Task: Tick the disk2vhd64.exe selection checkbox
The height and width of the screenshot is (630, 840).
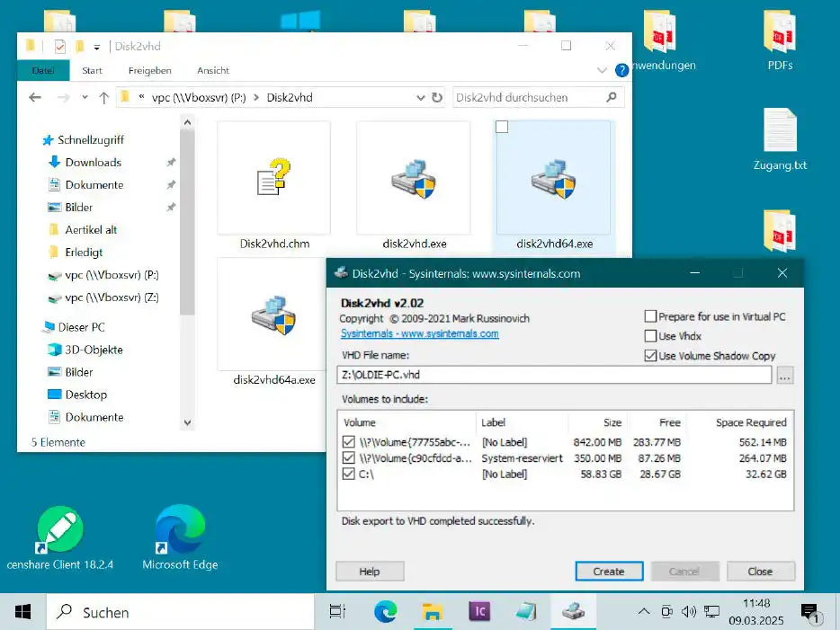Action: pyautogui.click(x=502, y=127)
